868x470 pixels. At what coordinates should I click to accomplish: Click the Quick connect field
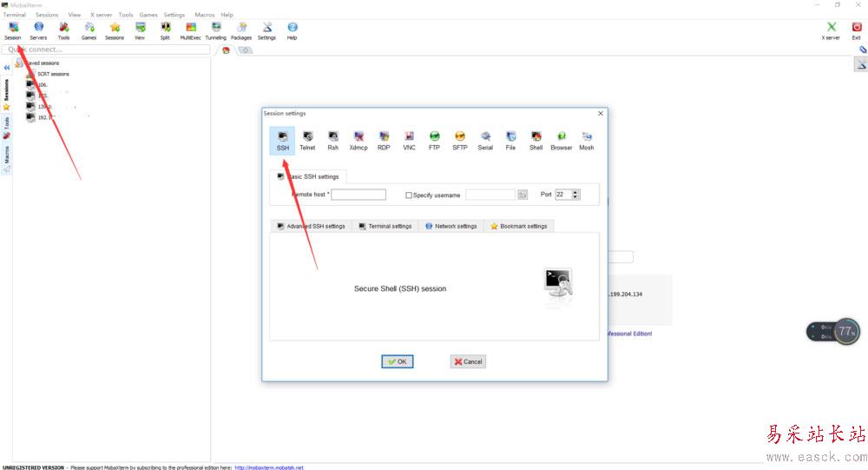[106, 50]
